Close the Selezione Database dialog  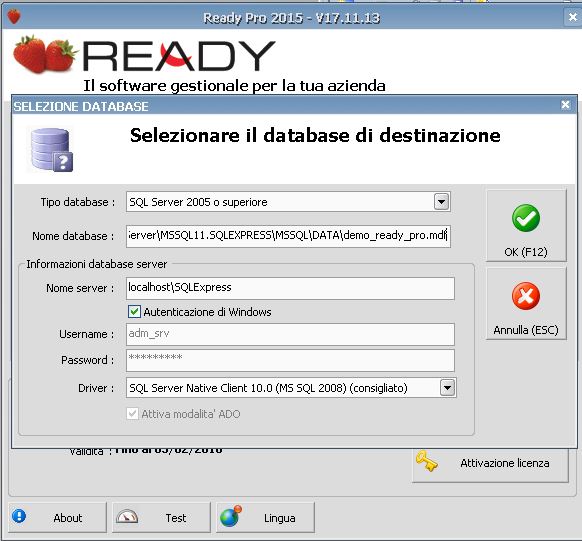tap(565, 105)
